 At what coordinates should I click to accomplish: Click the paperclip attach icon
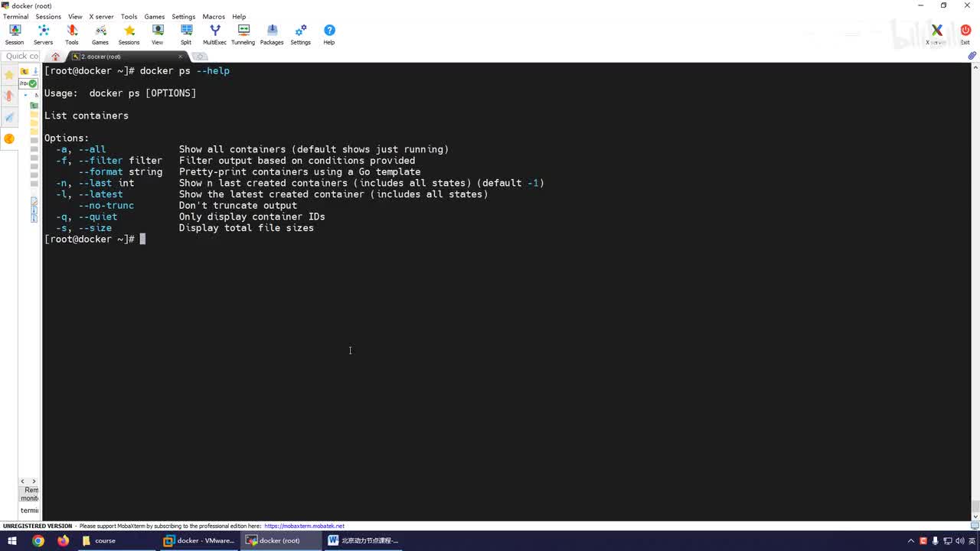click(972, 56)
